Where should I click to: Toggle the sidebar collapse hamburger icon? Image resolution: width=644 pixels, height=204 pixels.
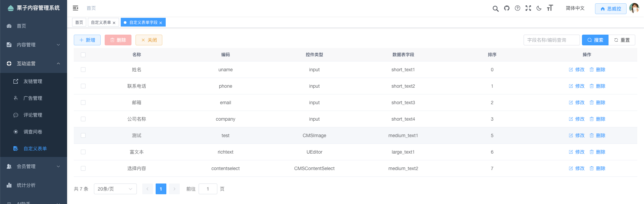click(75, 8)
